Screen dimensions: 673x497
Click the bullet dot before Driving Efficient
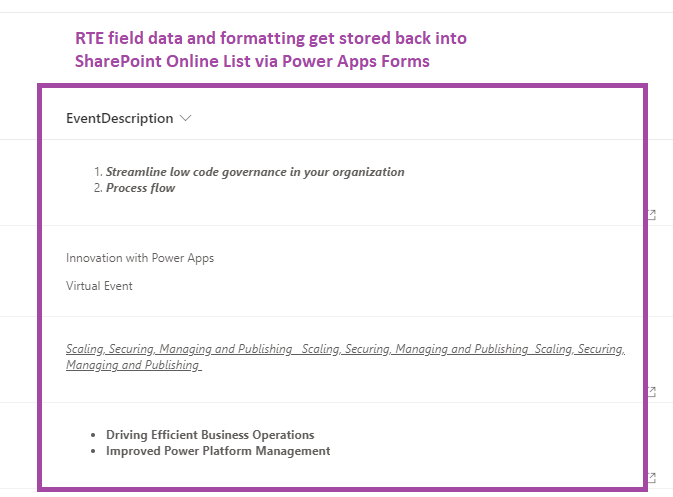click(93, 435)
